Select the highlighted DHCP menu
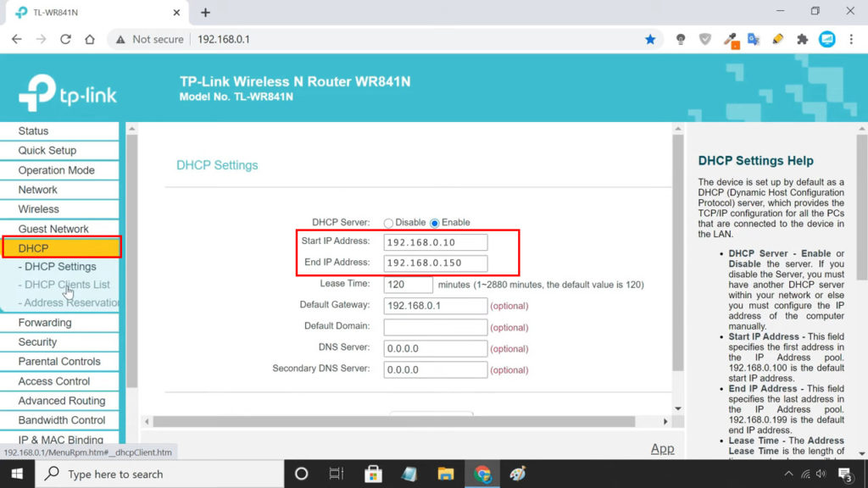Screen dimensions: 868x488 [61, 248]
